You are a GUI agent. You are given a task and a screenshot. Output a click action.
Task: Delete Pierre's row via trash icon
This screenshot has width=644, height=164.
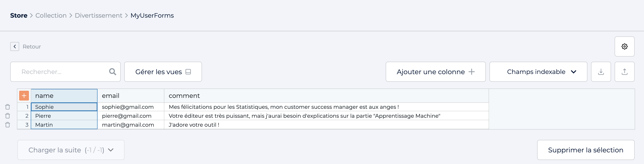click(x=8, y=116)
